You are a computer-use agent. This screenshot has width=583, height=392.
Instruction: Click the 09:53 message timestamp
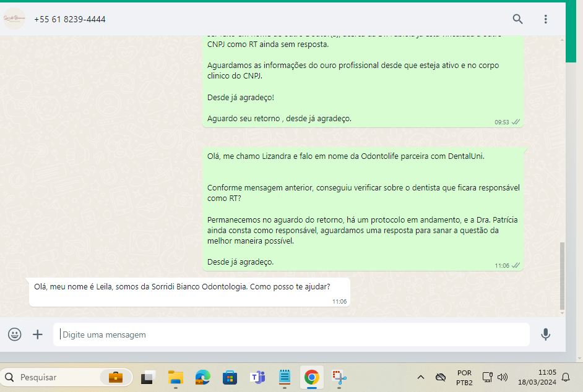[x=501, y=122]
